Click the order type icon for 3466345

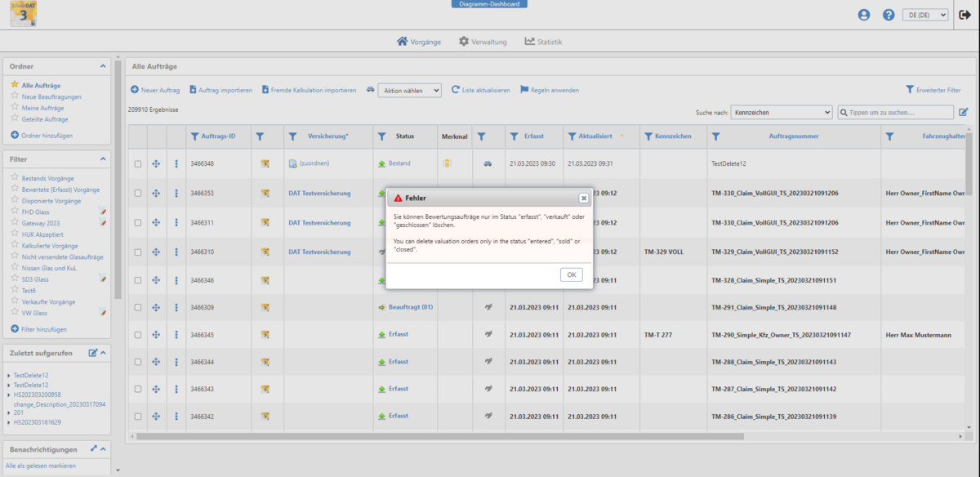265,335
